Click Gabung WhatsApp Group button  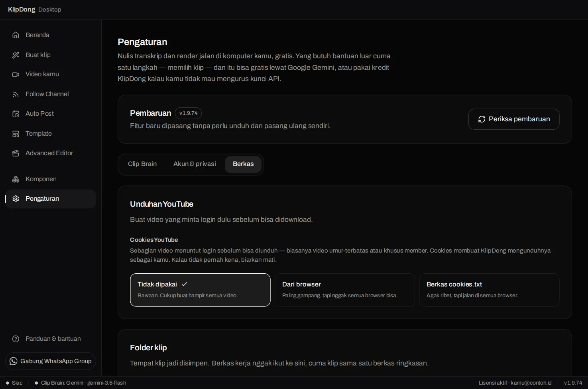click(x=51, y=361)
